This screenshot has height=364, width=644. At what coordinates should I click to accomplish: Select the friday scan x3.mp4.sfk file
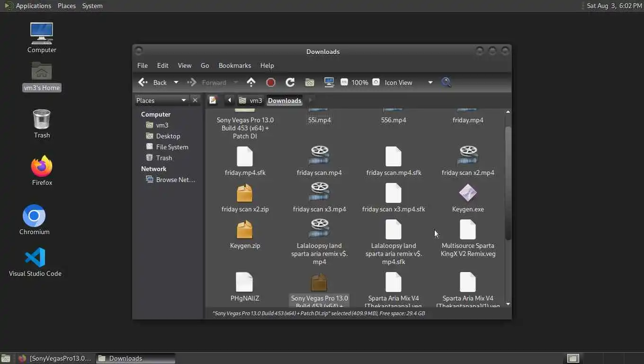(394, 193)
